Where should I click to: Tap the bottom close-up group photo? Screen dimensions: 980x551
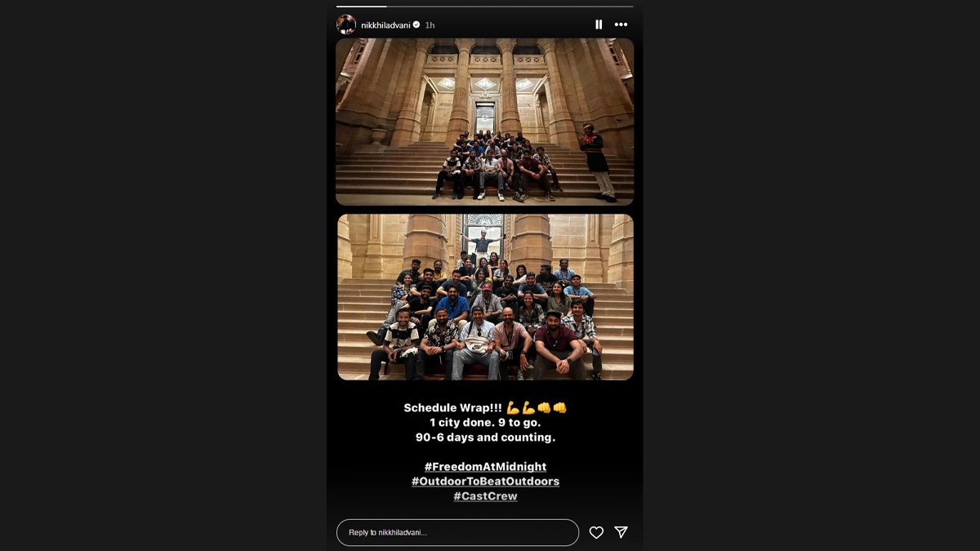pos(485,296)
